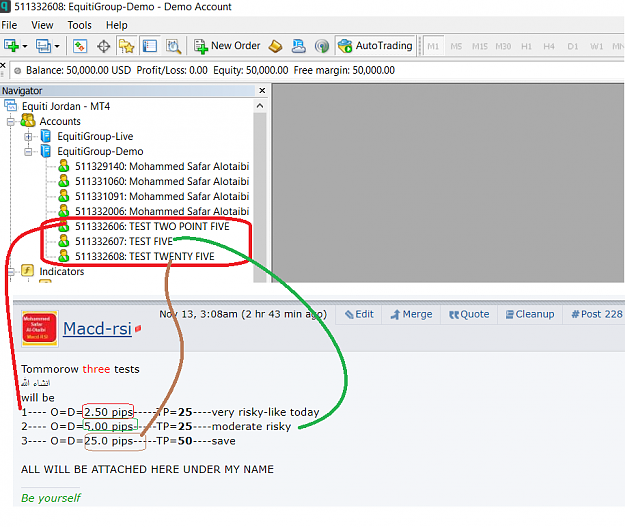The height and width of the screenshot is (527, 625).
Task: Select account 511331060 Mohammed Safar Alotaibi
Action: coord(162,181)
